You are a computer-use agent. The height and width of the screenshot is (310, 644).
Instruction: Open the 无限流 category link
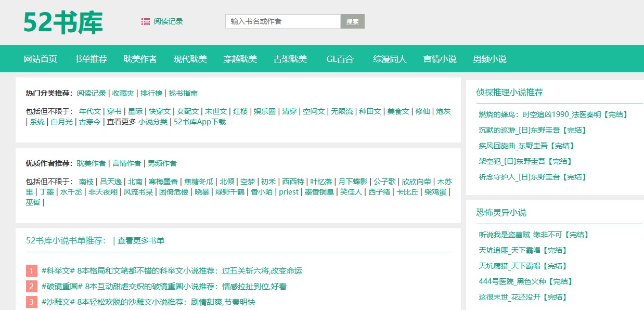click(342, 111)
